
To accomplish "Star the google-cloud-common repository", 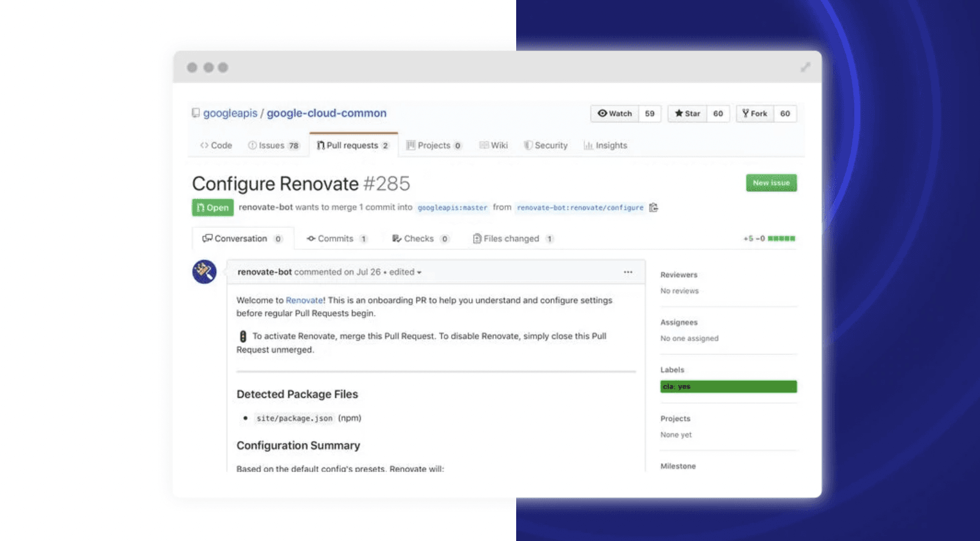I will 687,113.
